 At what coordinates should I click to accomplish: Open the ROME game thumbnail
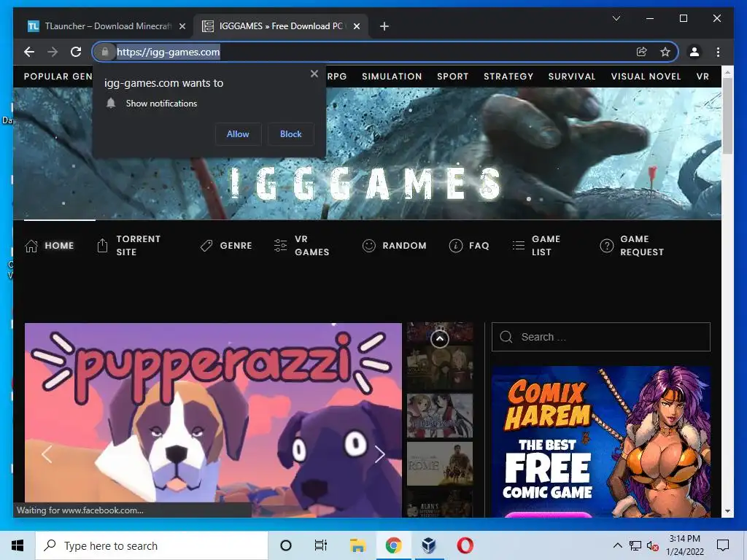pos(440,463)
